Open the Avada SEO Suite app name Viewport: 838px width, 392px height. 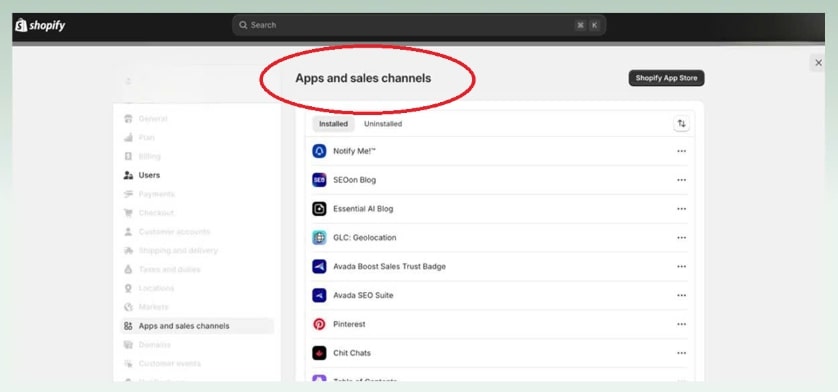point(363,296)
